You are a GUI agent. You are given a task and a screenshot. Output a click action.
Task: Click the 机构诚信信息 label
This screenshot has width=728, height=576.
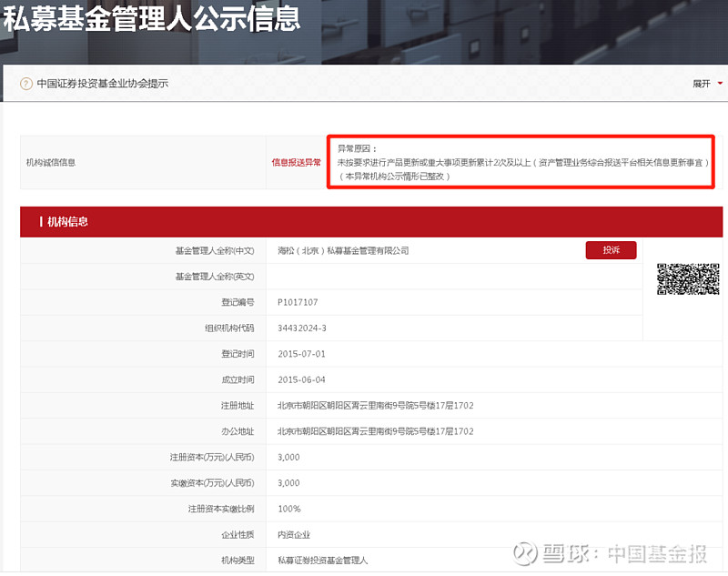click(x=51, y=163)
